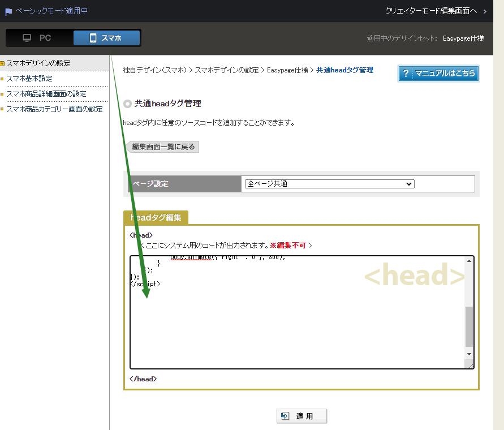The height and width of the screenshot is (430, 504).
Task: Click the code editor scrollbar up arrow
Action: [x=469, y=261]
